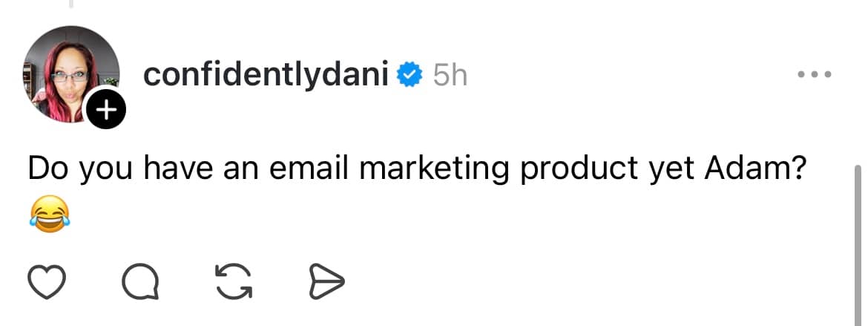Image resolution: width=868 pixels, height=326 pixels.
Task: Click the word "yet" in the post
Action: click(672, 169)
